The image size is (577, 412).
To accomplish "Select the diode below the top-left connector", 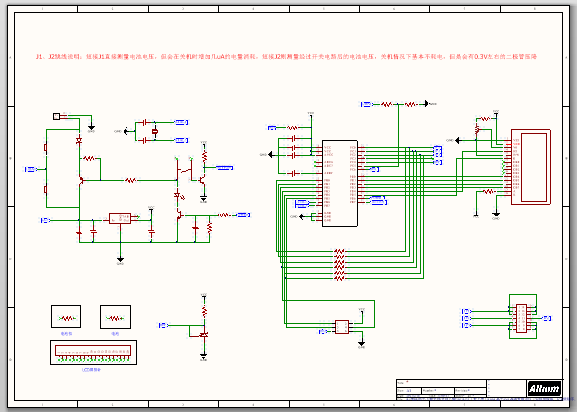I will click(79, 140).
